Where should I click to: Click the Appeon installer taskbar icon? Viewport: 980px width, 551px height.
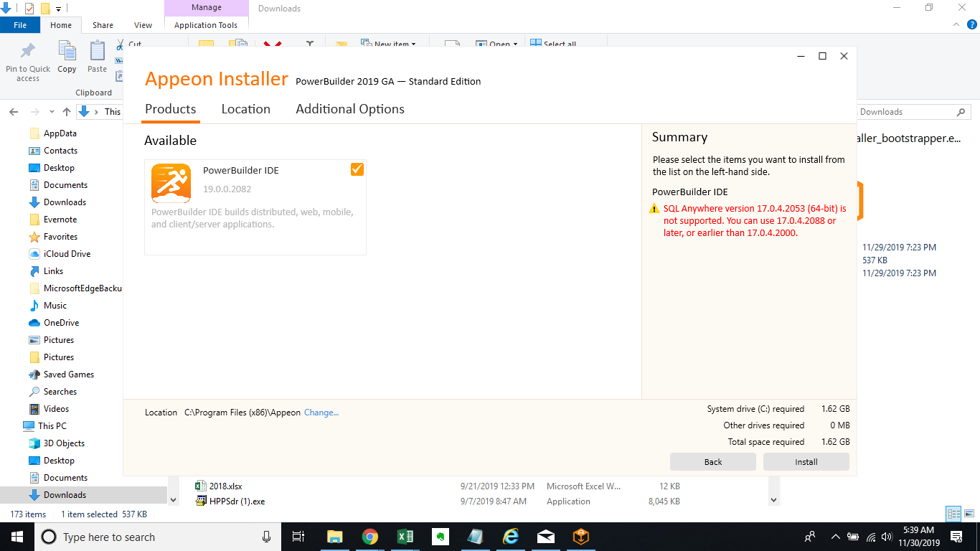(580, 537)
